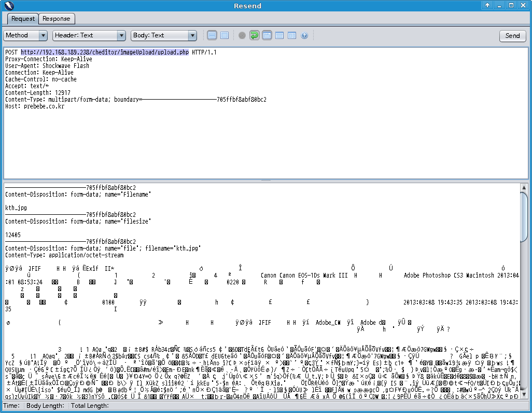Click the kth.jpg filename value in body
The height and width of the screenshot is (413, 532).
click(16, 208)
